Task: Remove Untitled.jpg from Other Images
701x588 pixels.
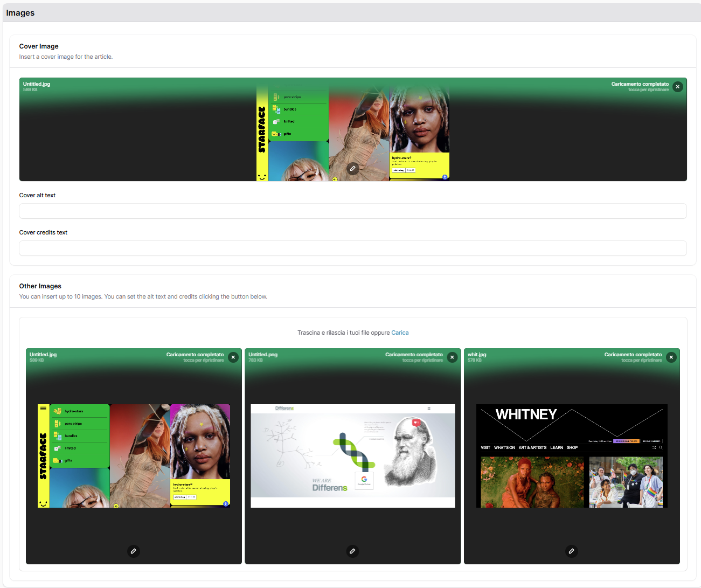Action: (x=233, y=357)
